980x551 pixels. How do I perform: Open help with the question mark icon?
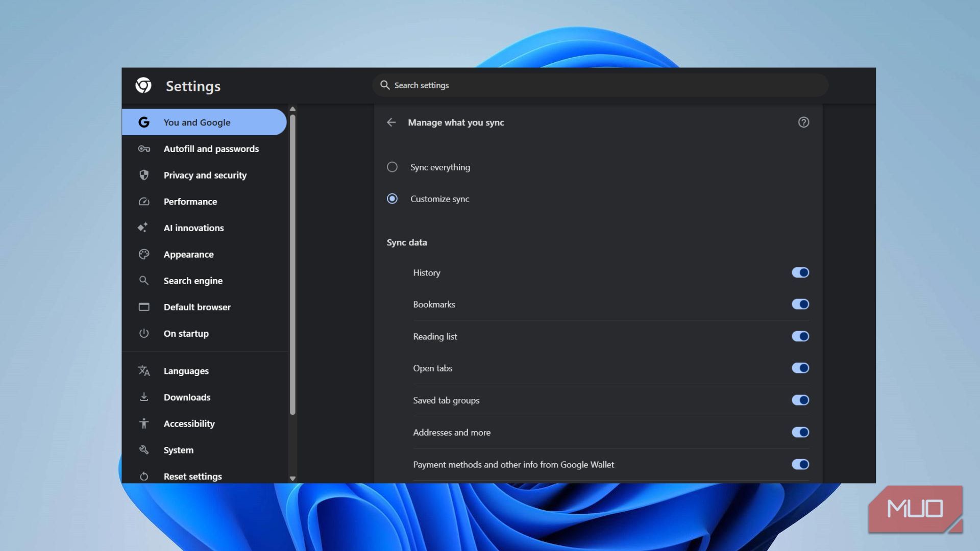803,122
